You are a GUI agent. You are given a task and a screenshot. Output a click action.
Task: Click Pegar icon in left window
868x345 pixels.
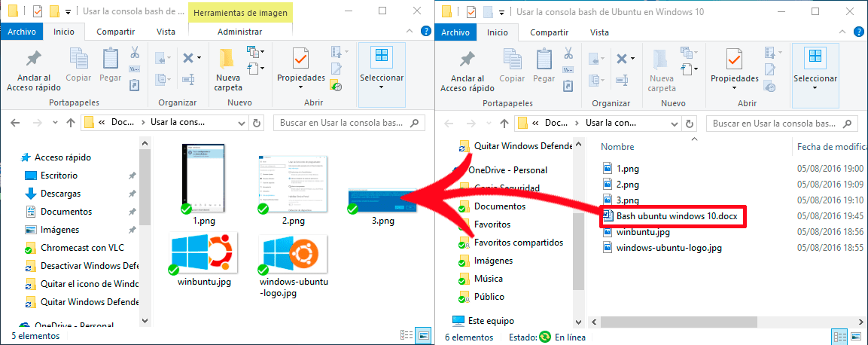(110, 60)
